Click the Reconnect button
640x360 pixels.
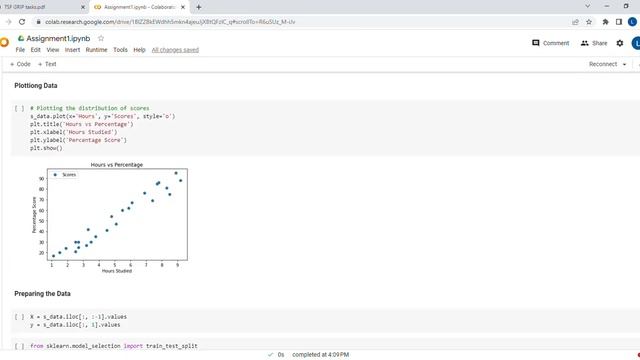click(x=603, y=64)
